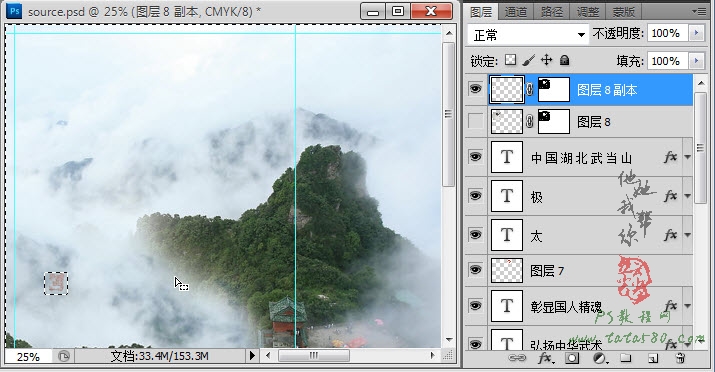Select the 图层 8 副本 layer name
The width and height of the screenshot is (715, 372).
[x=607, y=90]
